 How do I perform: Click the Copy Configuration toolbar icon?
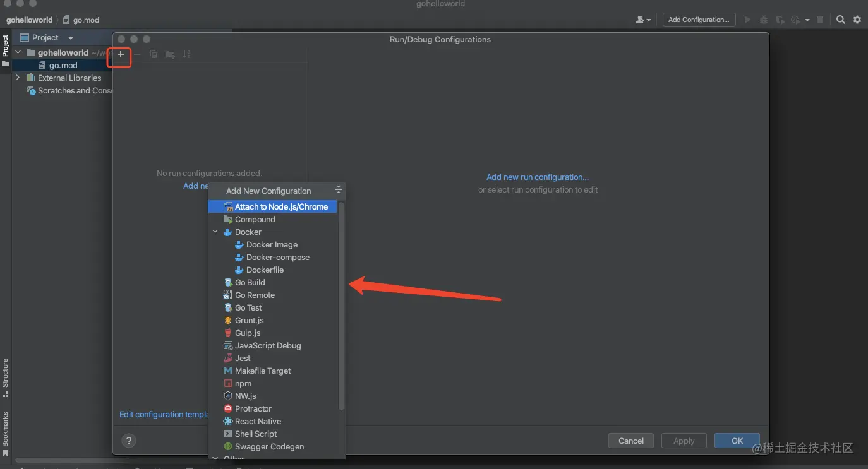[154, 54]
